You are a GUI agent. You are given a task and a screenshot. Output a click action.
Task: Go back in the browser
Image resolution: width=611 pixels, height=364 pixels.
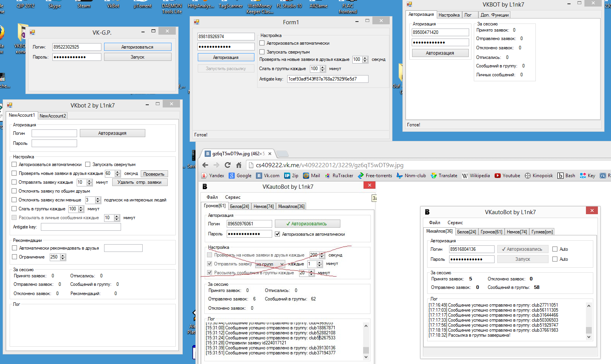tap(205, 165)
